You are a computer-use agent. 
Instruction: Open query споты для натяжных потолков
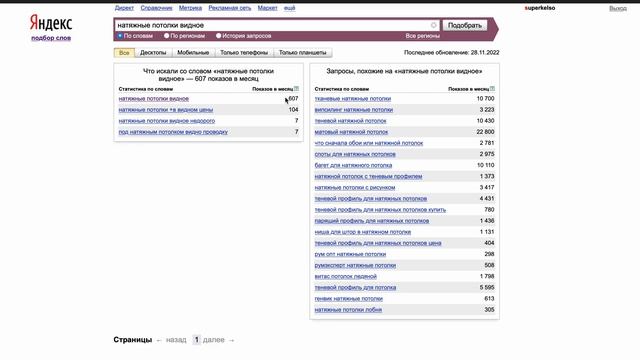tap(355, 154)
